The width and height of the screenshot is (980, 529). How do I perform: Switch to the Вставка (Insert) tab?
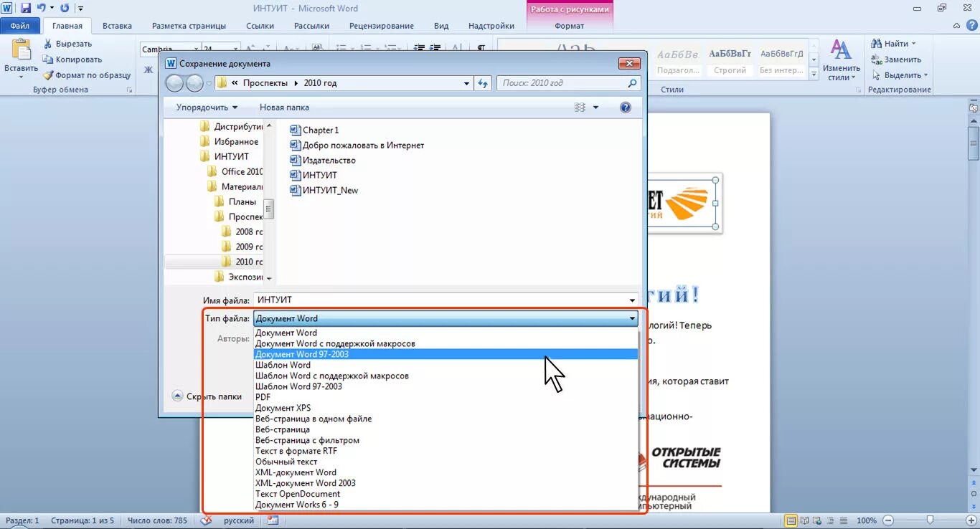click(x=117, y=26)
